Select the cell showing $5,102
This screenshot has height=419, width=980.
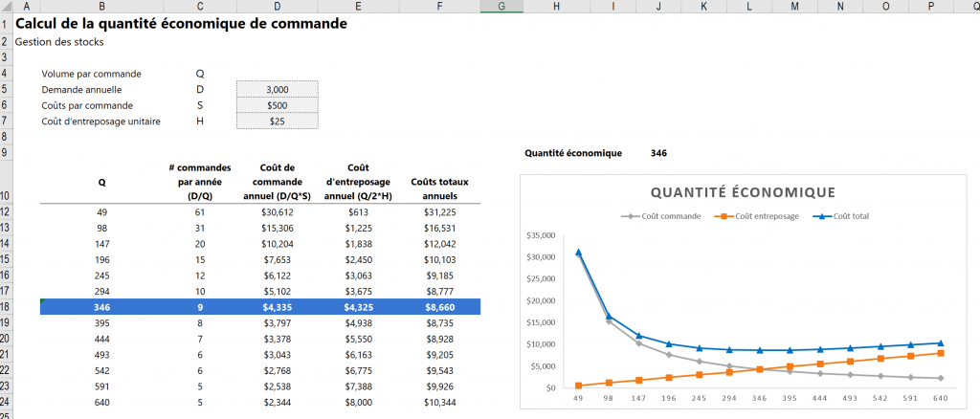(277, 291)
